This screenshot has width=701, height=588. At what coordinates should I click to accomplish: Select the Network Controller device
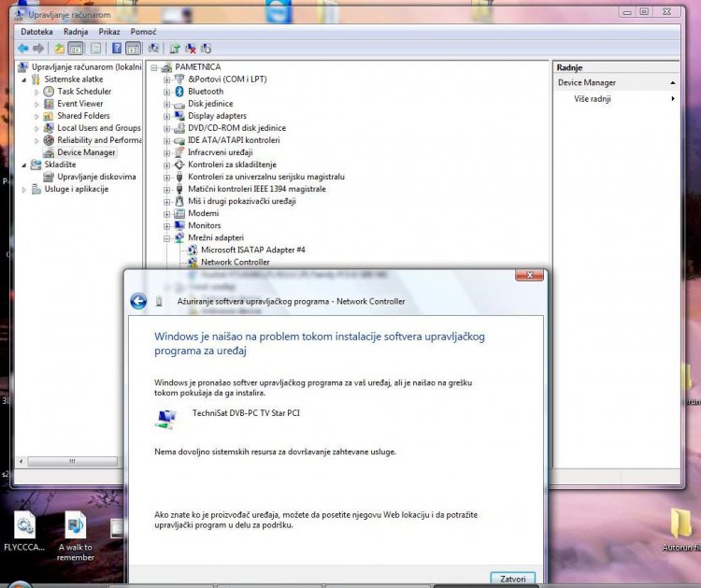[236, 262]
